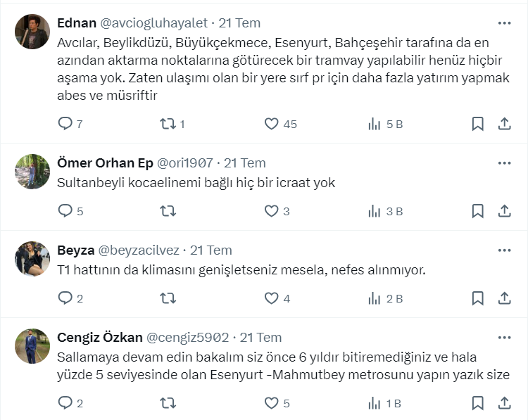
Task: Share Ednan's tweet
Action: [x=504, y=124]
